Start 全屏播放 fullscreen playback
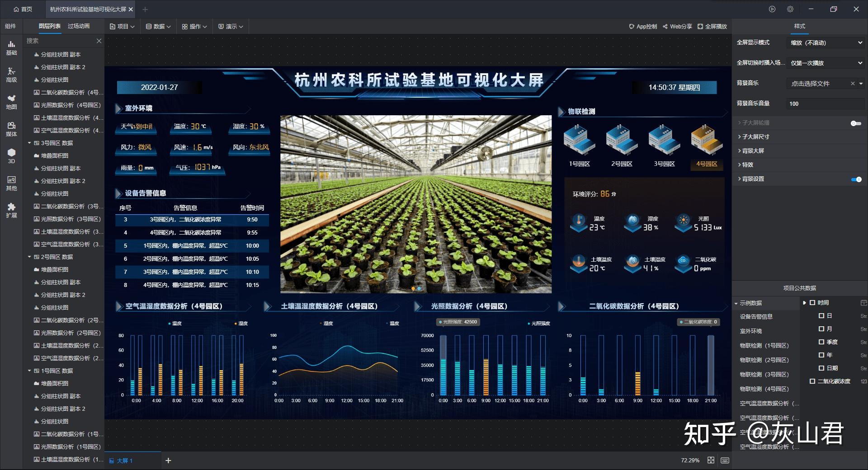The image size is (868, 470). 712,27
